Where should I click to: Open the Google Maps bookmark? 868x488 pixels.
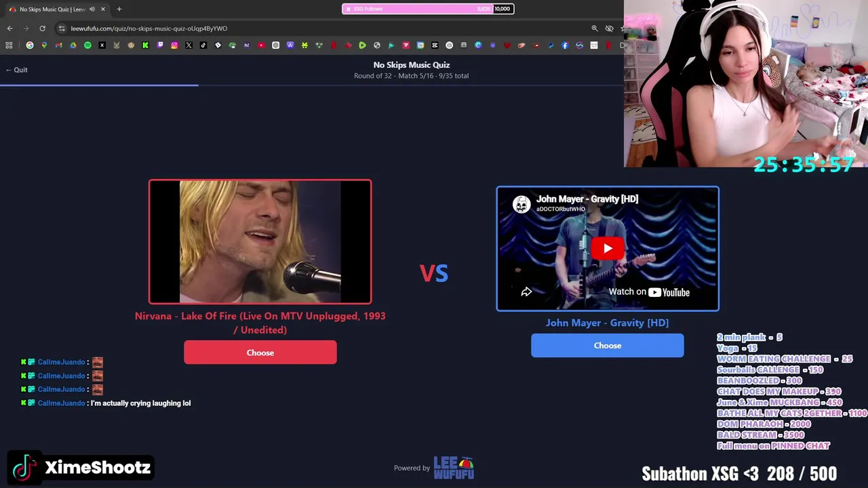[44, 45]
